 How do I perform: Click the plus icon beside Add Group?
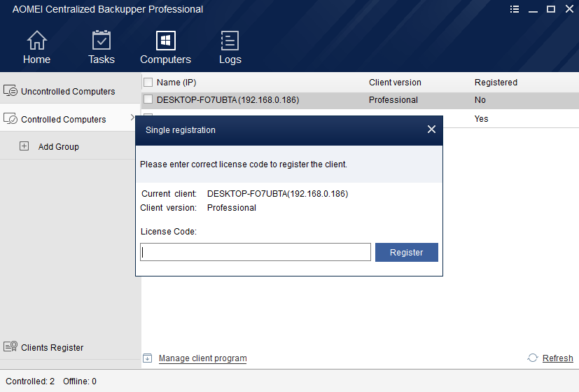tap(24, 146)
